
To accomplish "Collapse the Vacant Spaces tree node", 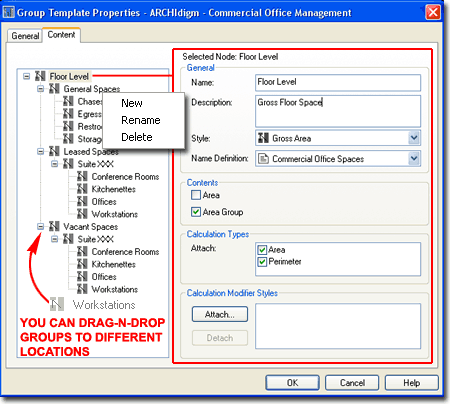I will [x=40, y=227].
